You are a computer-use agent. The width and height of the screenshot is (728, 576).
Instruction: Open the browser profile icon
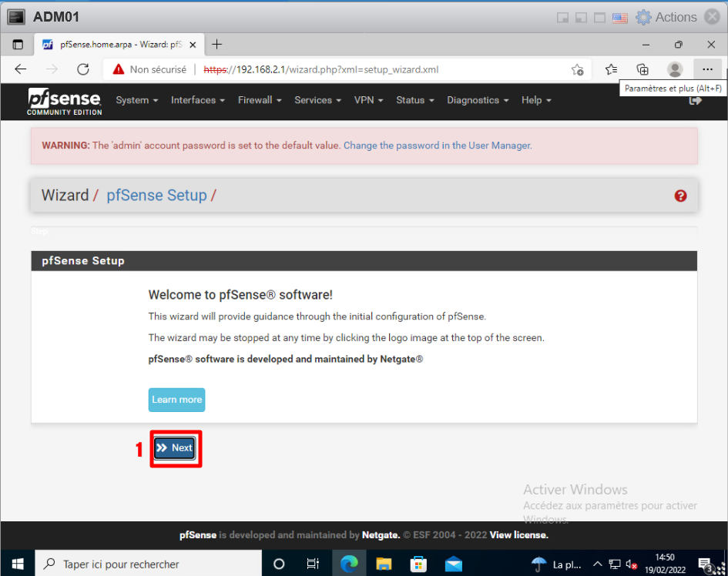[x=675, y=69]
